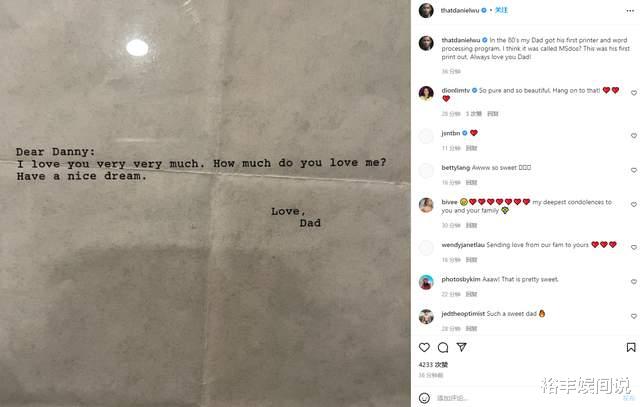
Task: Click the add comment input field
Action: point(527,398)
